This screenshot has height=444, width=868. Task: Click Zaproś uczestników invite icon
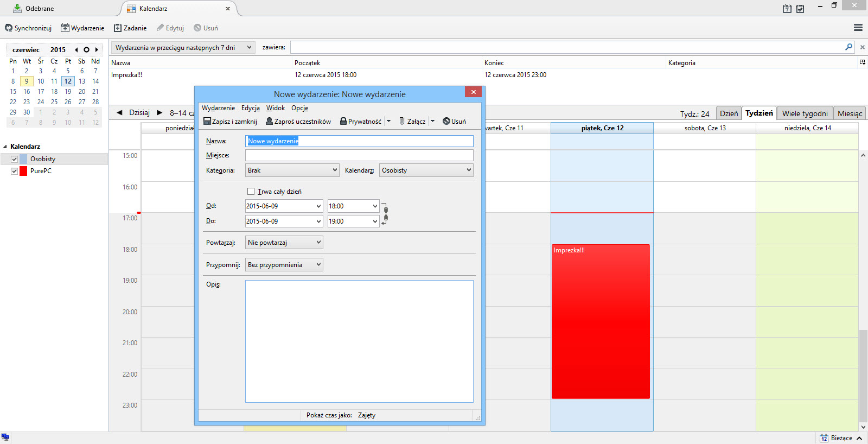click(x=269, y=121)
